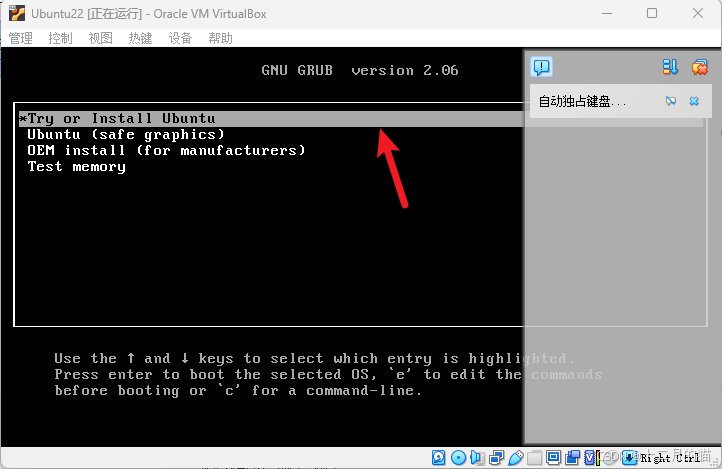Select 'OEM install (for manufacturers)' entry
722x469 pixels.
[x=166, y=151]
